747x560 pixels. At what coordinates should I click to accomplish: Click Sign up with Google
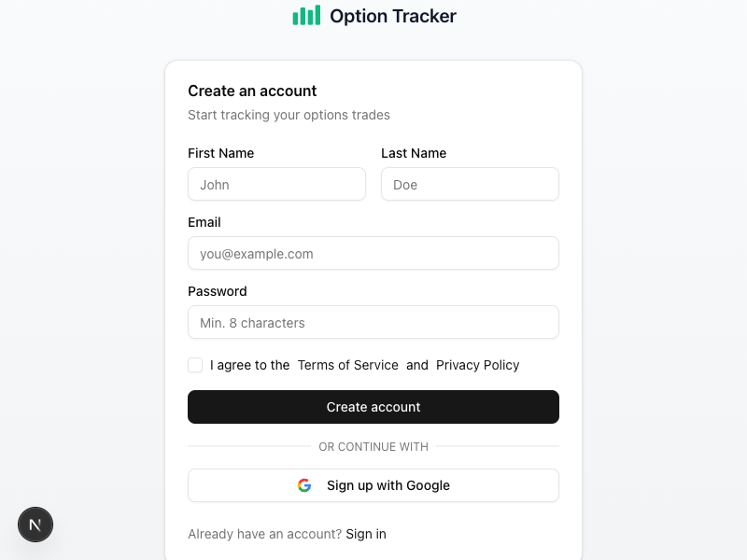(373, 485)
